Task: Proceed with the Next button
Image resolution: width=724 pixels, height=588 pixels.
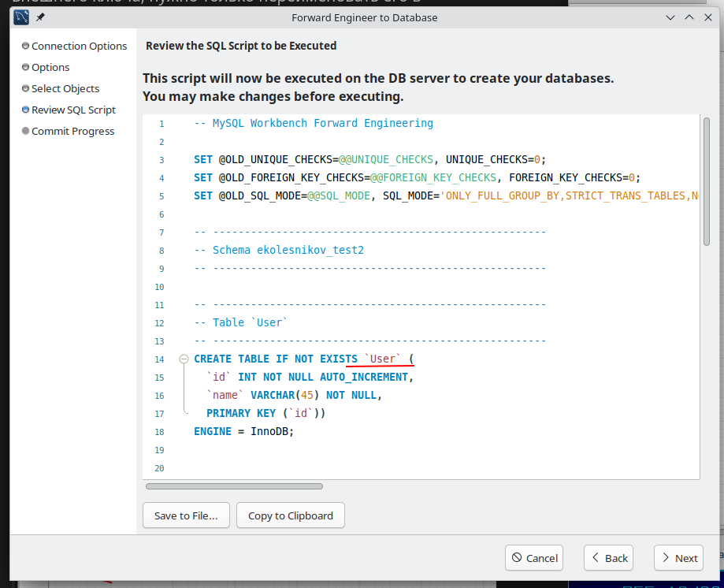Action: 678,558
